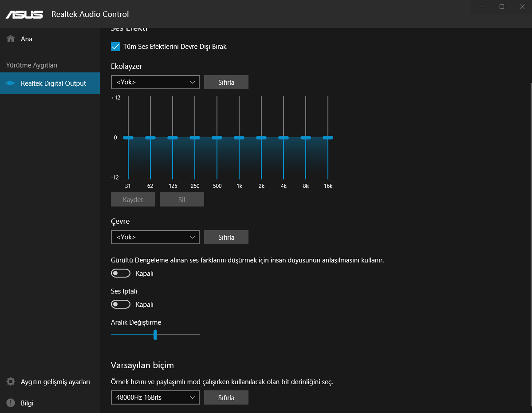Turn on the Gürültü Dengeleme toggle
Screen dimensions: 532x413
[x=120, y=273]
